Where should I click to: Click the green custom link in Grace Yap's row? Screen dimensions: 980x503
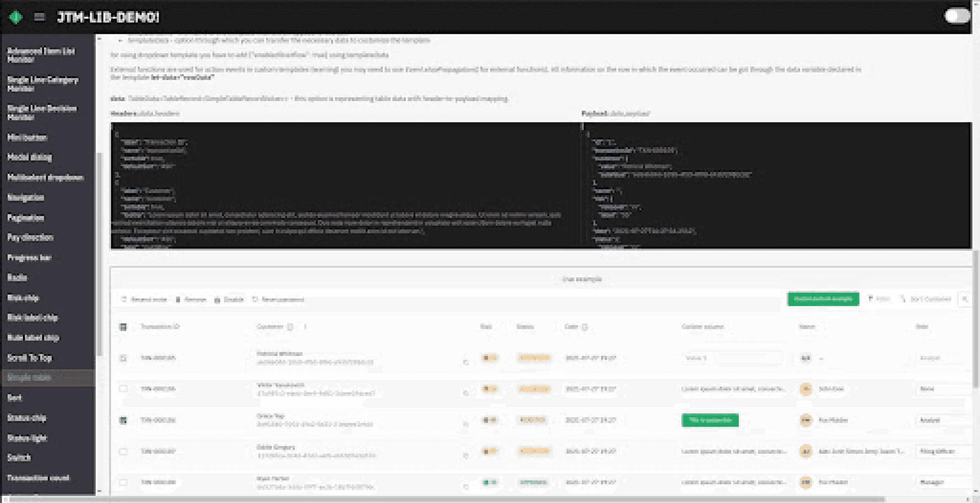pos(710,421)
